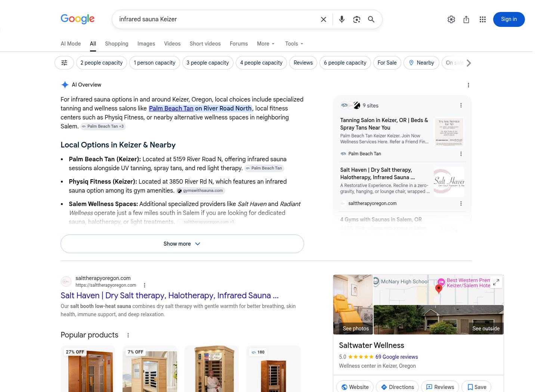Open options for salttherapyoregon.com source card

[461, 203]
